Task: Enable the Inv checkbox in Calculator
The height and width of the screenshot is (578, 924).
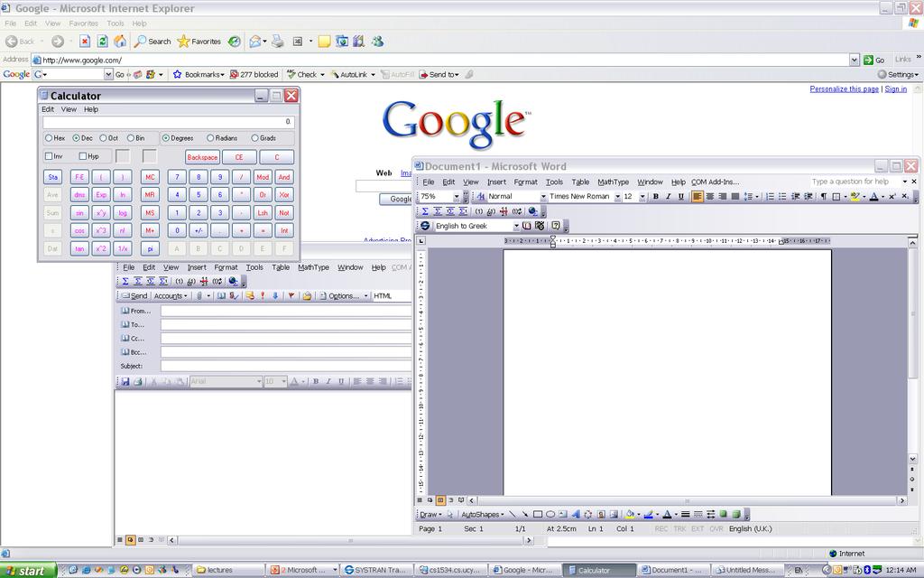Action: click(49, 156)
